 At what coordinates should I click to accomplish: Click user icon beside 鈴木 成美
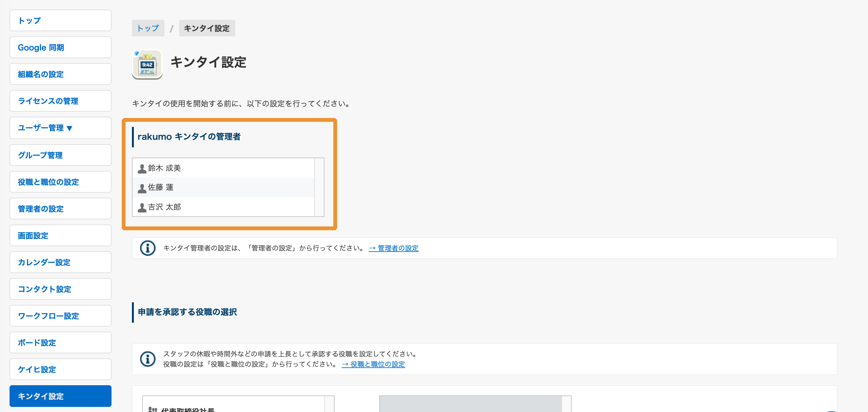click(x=142, y=169)
